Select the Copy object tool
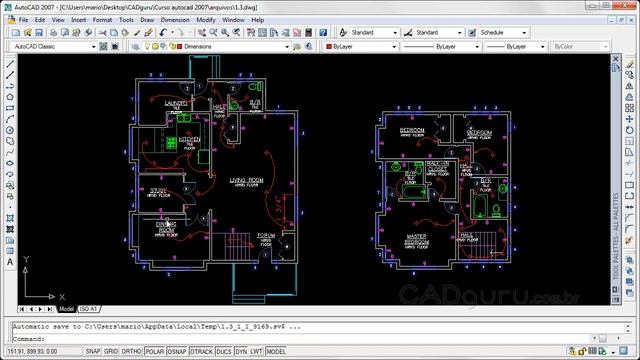The width and height of the screenshot is (640, 360). (x=630, y=75)
